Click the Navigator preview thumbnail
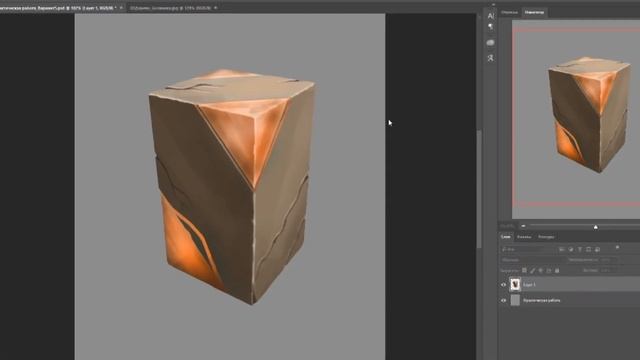Image resolution: width=640 pixels, height=360 pixels. [x=576, y=119]
